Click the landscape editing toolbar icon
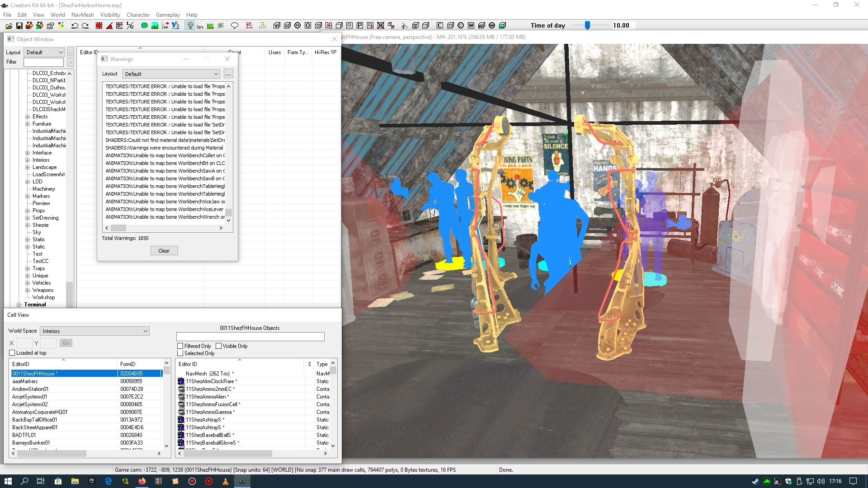 click(x=155, y=26)
